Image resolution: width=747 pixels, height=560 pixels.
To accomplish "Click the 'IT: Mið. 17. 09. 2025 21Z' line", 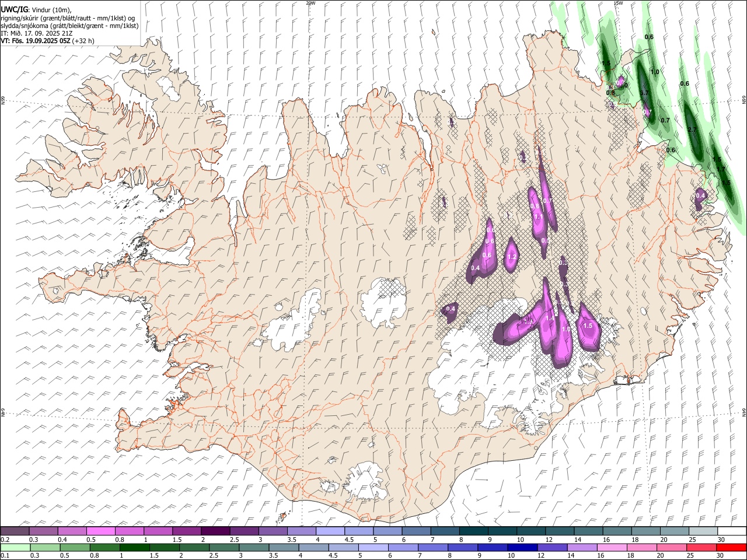I will click(x=36, y=33).
